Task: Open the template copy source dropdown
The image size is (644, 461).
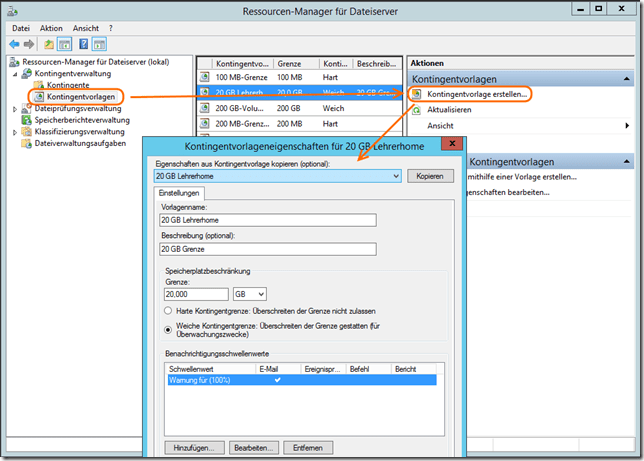Action: coord(394,176)
